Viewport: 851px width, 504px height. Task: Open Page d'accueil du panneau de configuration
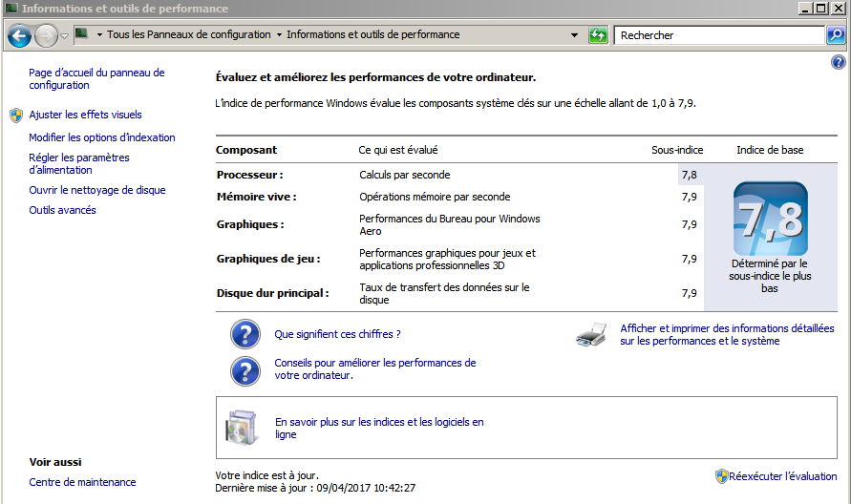(96, 78)
